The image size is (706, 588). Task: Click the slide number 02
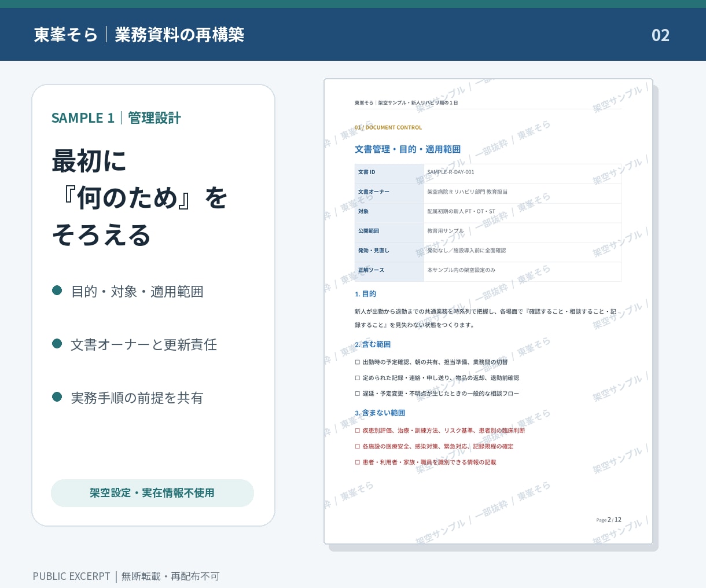click(x=660, y=35)
